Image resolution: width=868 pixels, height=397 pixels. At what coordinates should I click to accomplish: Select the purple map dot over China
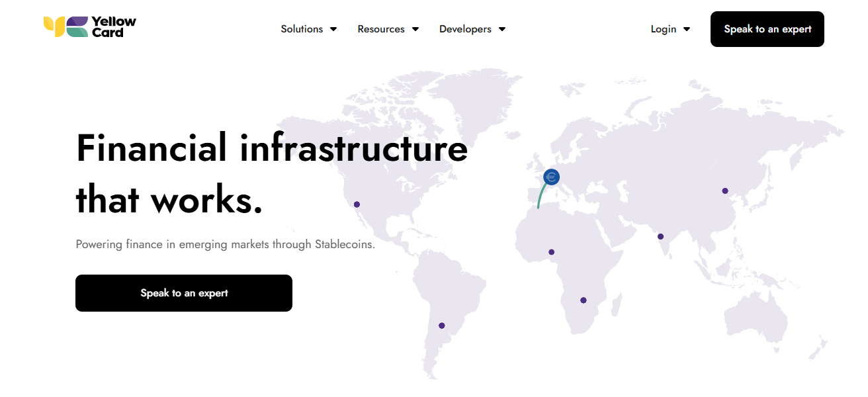pos(725,191)
